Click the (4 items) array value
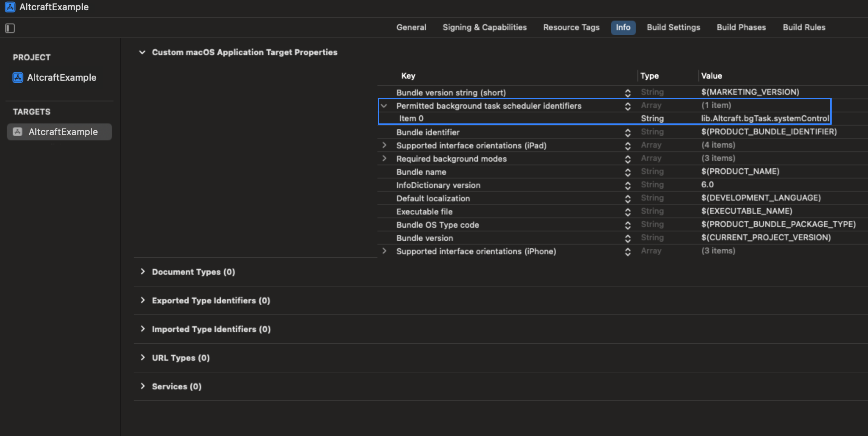This screenshot has width=868, height=436. [718, 145]
